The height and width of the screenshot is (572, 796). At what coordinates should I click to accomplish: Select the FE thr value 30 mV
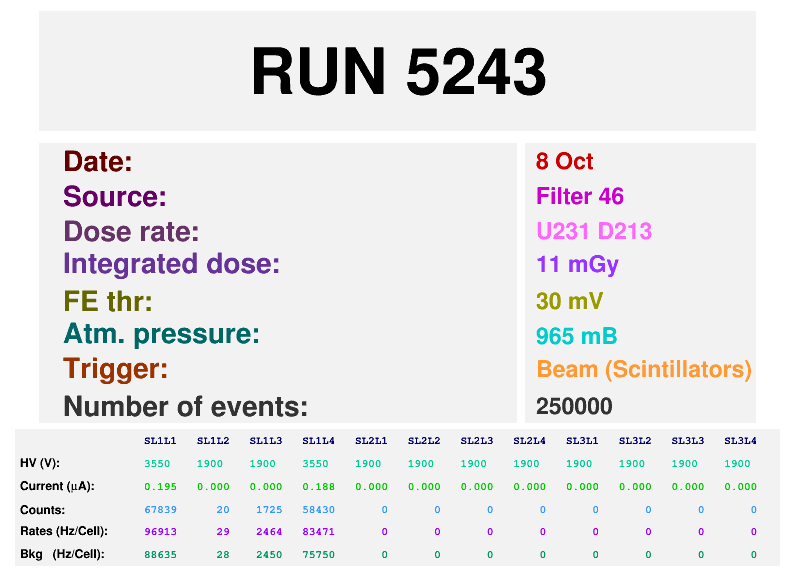(569, 301)
